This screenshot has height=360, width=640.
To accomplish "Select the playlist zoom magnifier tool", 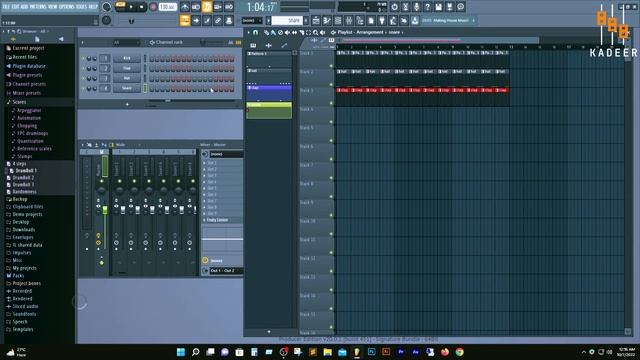I will (x=316, y=32).
